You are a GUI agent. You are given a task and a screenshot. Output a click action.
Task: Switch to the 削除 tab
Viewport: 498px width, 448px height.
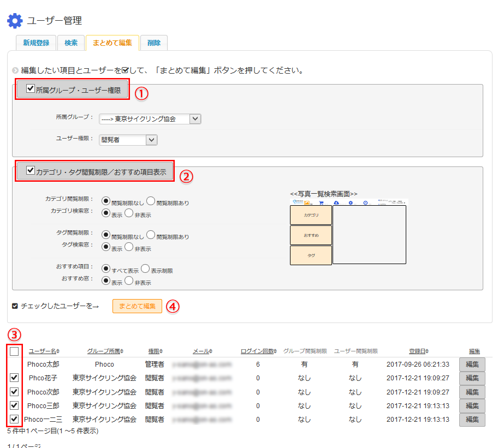click(153, 43)
